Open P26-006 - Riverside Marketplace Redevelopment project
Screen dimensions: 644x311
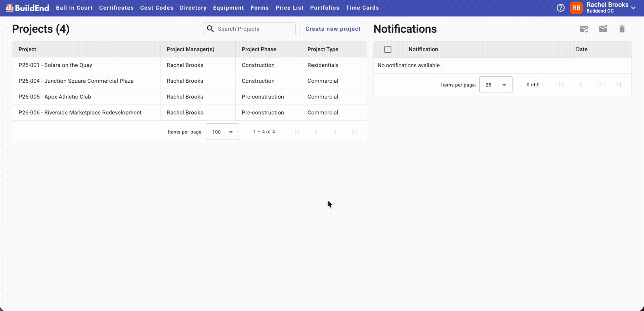(x=80, y=113)
